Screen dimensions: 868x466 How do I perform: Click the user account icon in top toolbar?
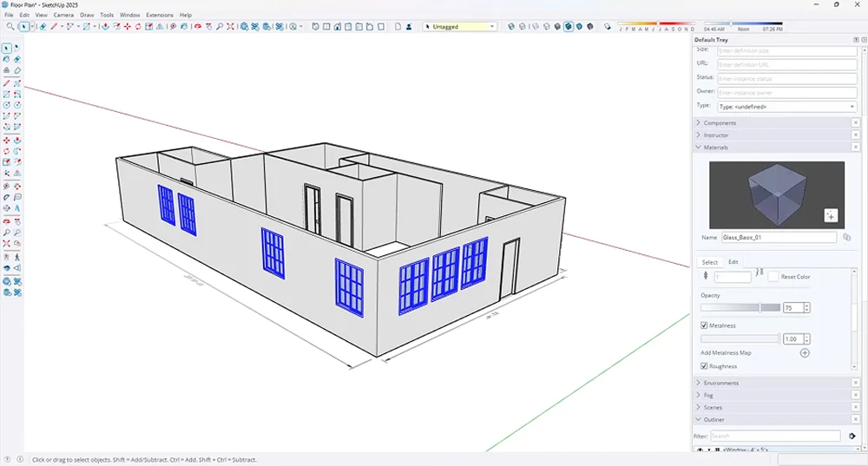coord(411,27)
